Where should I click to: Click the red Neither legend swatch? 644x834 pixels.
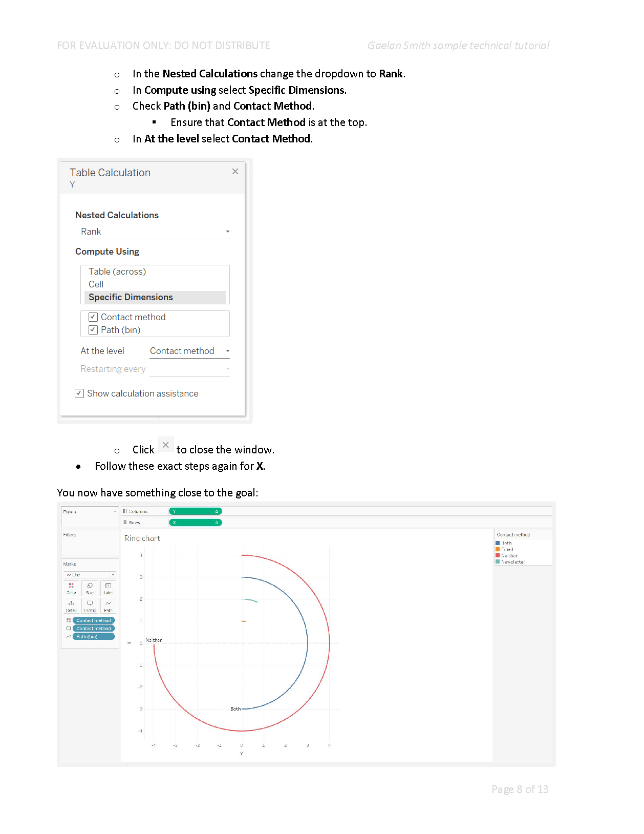(498, 555)
